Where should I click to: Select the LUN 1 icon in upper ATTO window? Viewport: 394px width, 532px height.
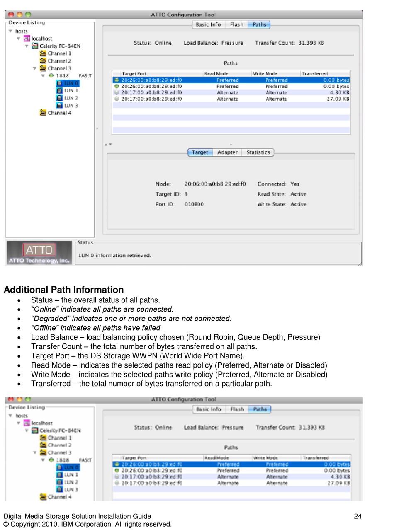(x=59, y=91)
